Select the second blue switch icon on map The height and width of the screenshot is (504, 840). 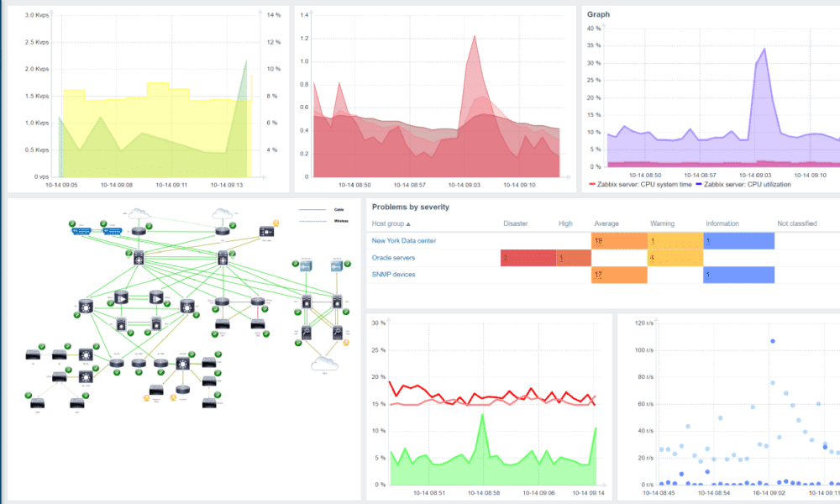click(112, 231)
